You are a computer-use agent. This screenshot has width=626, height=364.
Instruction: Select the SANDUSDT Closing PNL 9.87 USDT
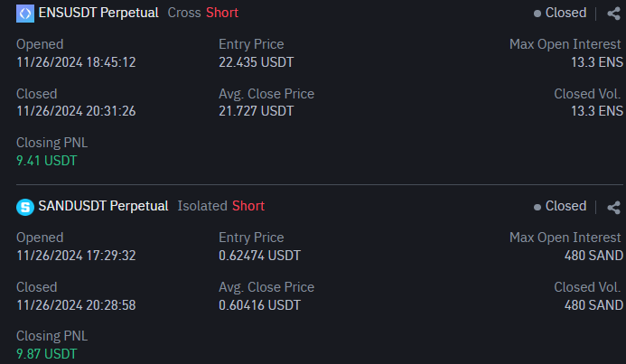[47, 354]
